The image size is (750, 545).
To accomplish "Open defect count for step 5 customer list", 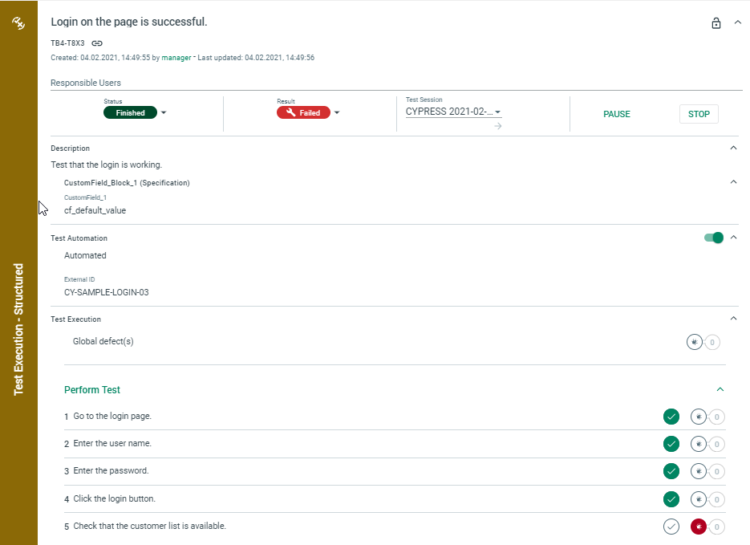I will (717, 527).
